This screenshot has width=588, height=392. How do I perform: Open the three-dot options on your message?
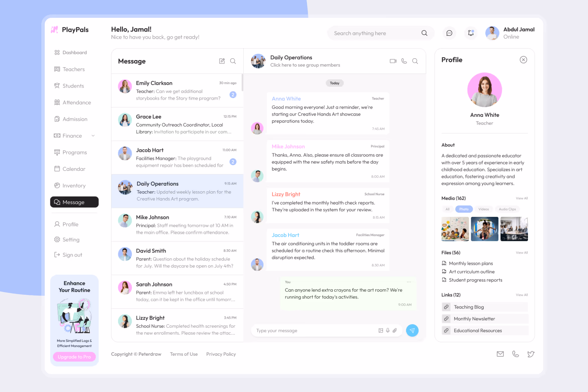(409, 282)
